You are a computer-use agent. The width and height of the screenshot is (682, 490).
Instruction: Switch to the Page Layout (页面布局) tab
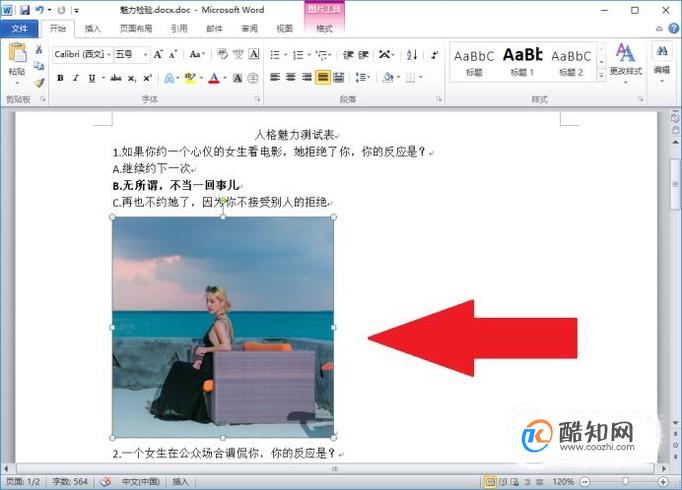coord(136,29)
